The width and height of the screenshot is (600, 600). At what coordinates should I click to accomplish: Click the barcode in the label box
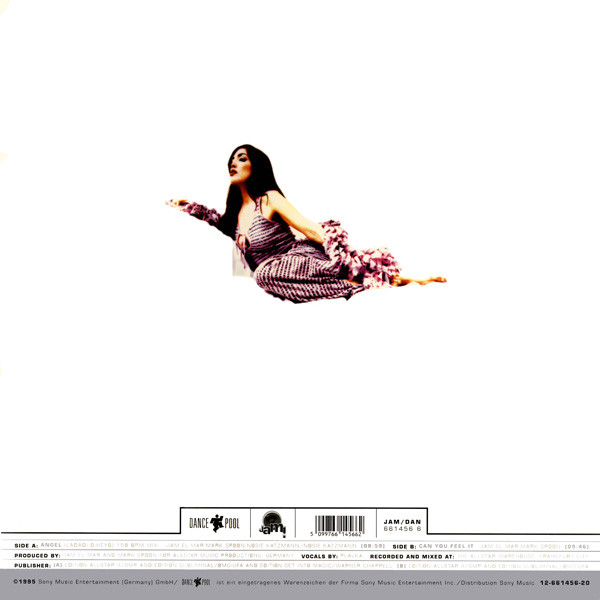(x=338, y=524)
